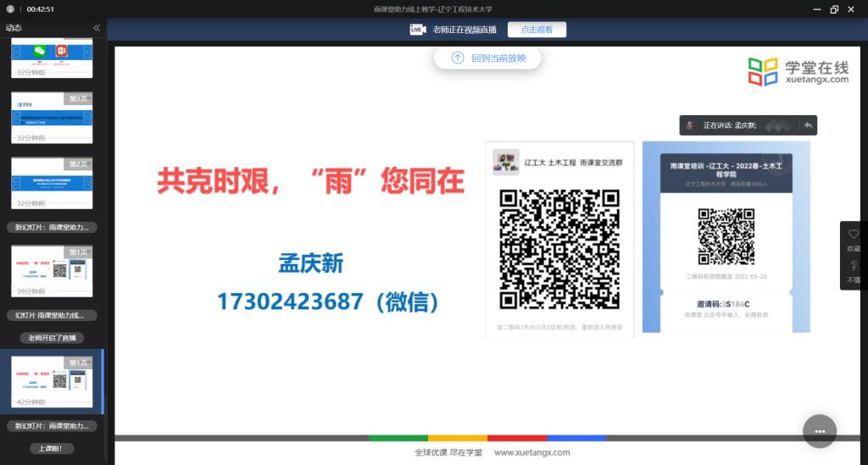This screenshot has width=868, height=465.
Task: Click the phone number 17302423687 text
Action: click(x=290, y=302)
